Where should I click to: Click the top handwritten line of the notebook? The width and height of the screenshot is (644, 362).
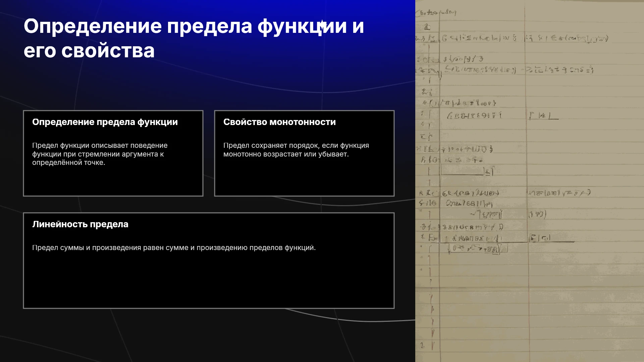pyautogui.click(x=436, y=13)
